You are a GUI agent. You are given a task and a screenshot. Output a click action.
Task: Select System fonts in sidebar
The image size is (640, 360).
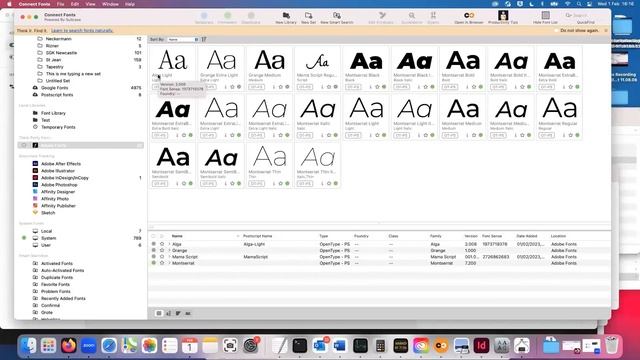click(x=48, y=238)
